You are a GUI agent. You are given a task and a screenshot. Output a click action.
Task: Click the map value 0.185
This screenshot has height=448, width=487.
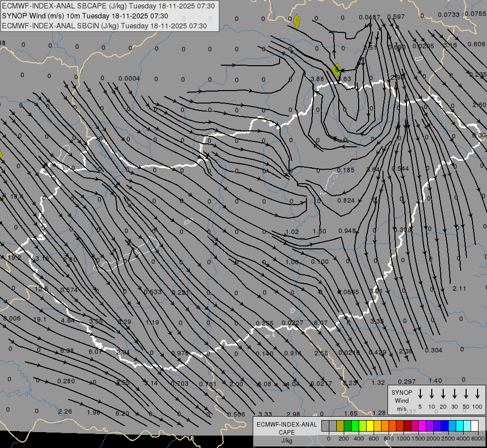(345, 170)
